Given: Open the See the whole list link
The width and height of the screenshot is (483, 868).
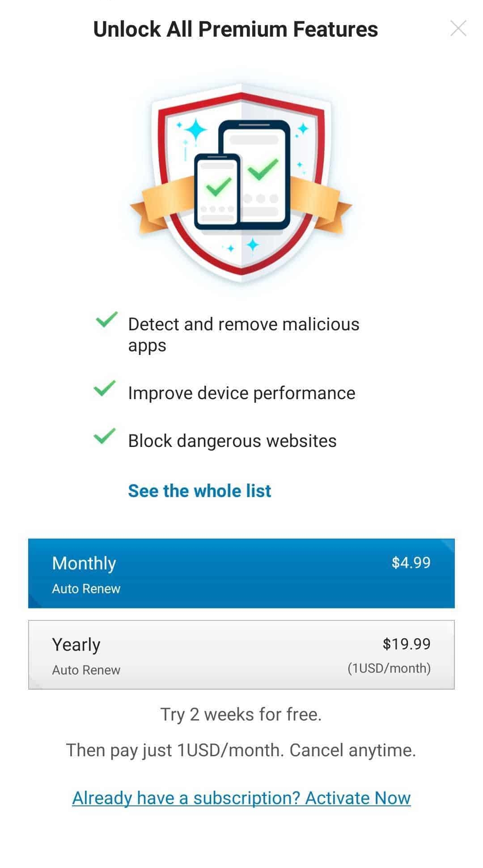Looking at the screenshot, I should [199, 491].
